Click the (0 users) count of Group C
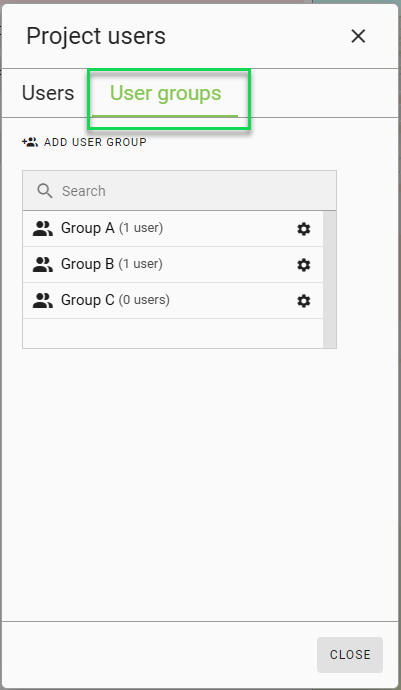This screenshot has height=690, width=401. point(144,300)
